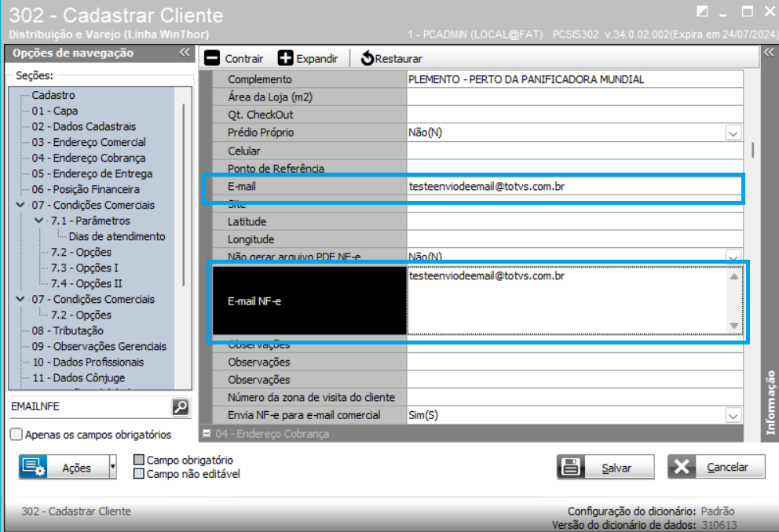
Task: Click the Ponto de Referência label
Action: click(276, 168)
